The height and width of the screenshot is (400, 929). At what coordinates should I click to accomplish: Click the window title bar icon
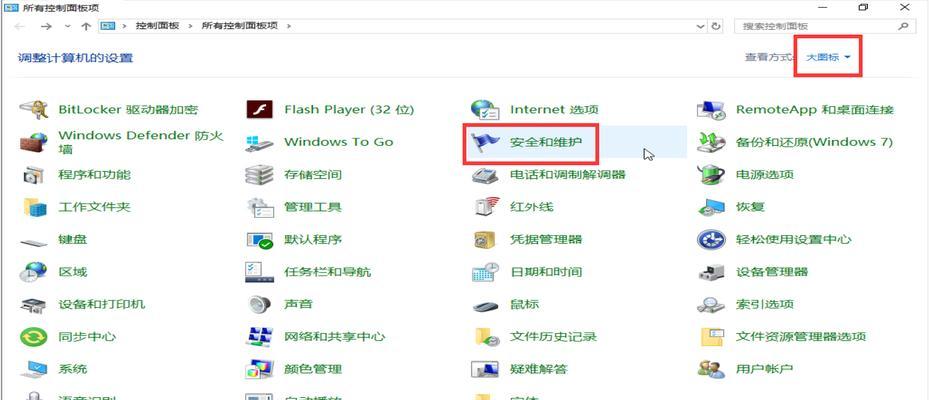(12, 8)
